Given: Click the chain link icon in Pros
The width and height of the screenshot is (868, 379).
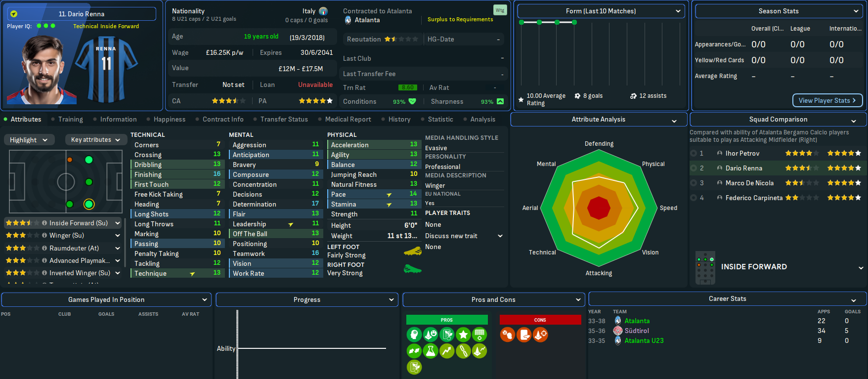Looking at the screenshot, I should [x=463, y=351].
